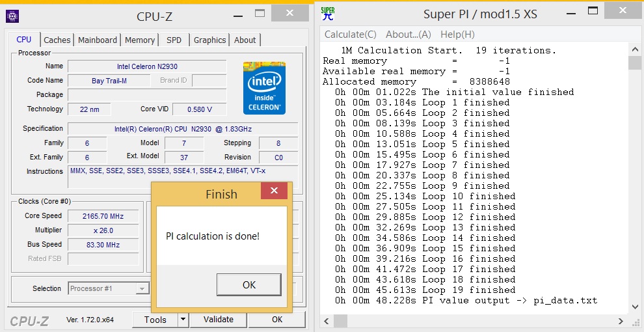This screenshot has width=644, height=332.
Task: Click the Super PI app icon in title bar
Action: click(328, 14)
